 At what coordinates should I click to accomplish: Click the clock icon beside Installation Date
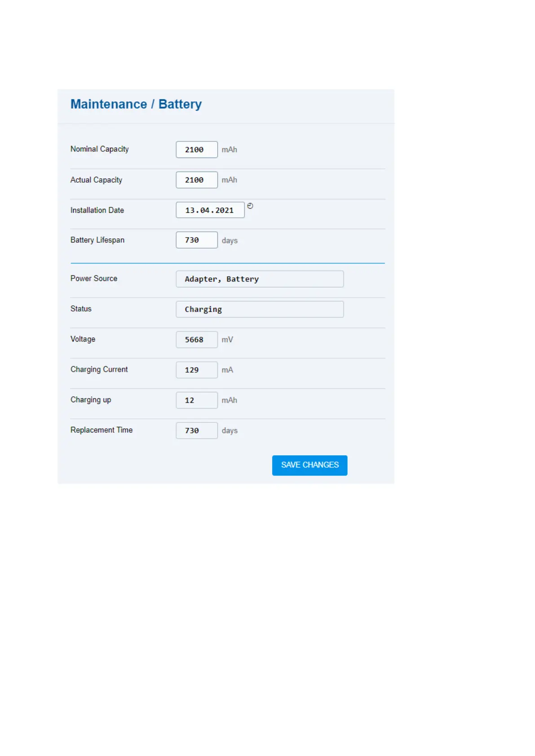pyautogui.click(x=250, y=206)
